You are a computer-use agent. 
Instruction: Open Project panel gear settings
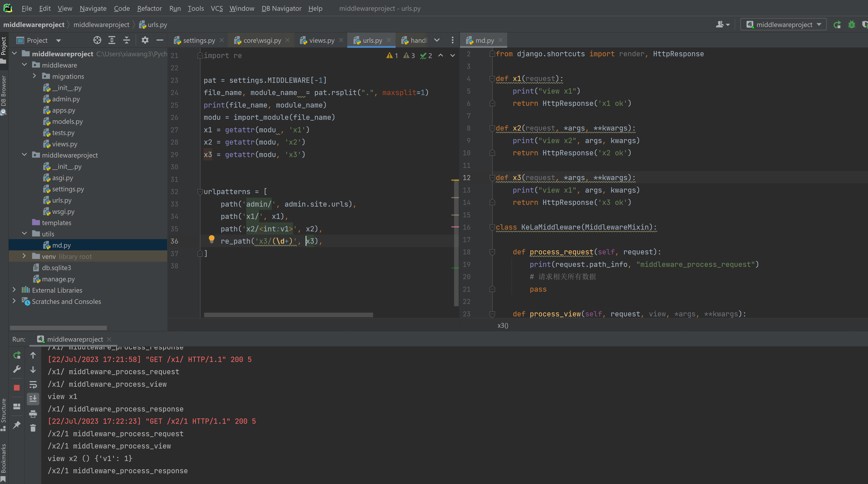coord(145,41)
